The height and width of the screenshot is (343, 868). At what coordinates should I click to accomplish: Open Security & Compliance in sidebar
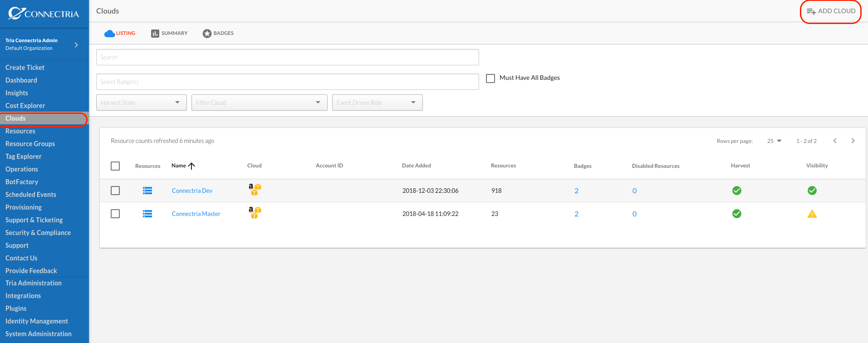point(38,233)
